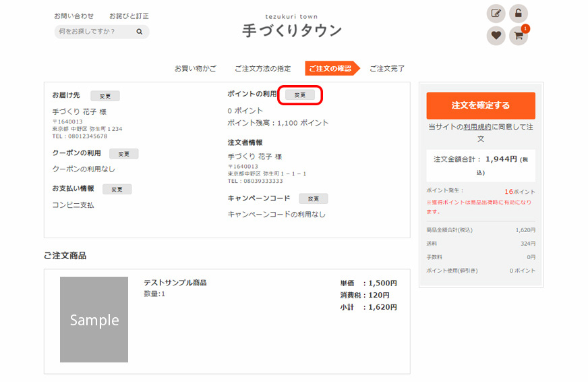Image resolution: width=588 pixels, height=382 pixels.
Task: Click 変更 button for お支払い情報
Action: 117,189
